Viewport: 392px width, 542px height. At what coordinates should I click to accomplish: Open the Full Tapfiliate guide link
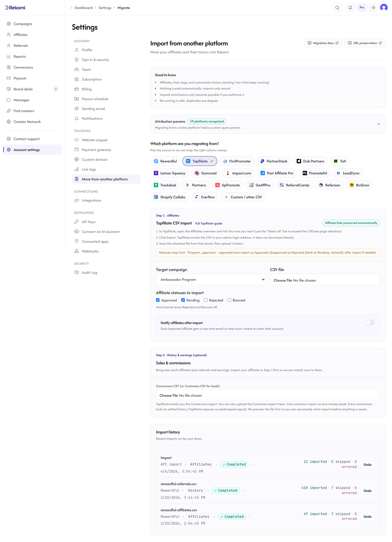208,223
